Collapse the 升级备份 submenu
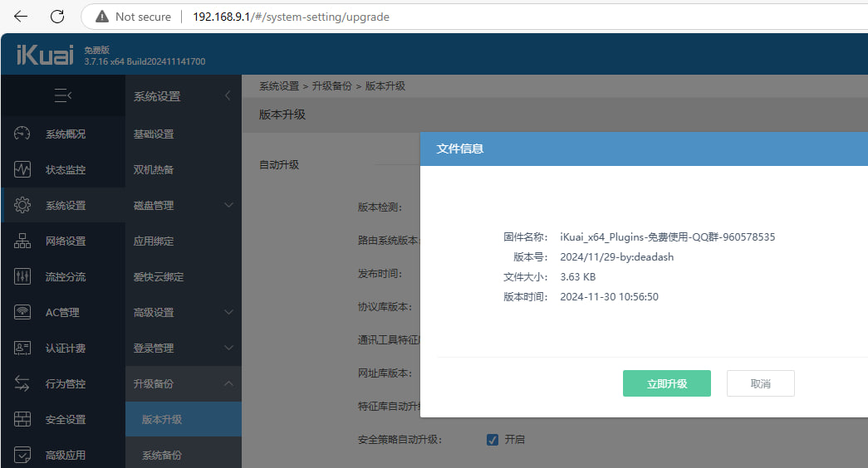868x468 pixels. [228, 383]
